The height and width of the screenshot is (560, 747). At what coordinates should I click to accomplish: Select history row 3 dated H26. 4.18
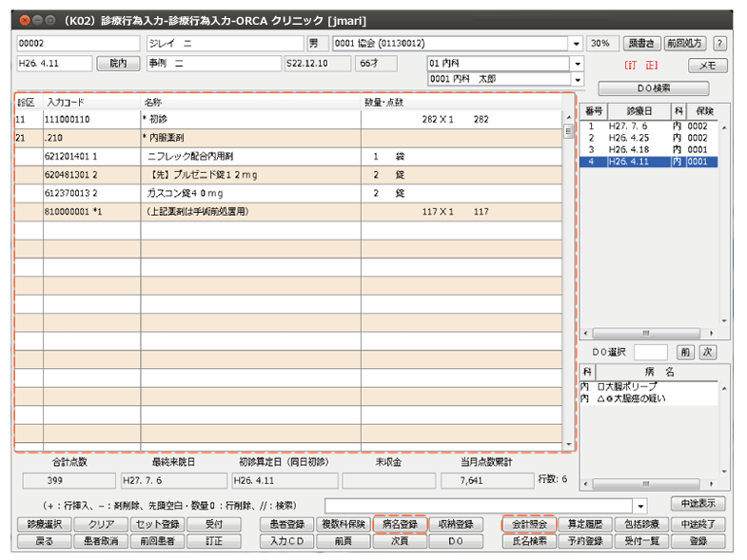[x=649, y=150]
